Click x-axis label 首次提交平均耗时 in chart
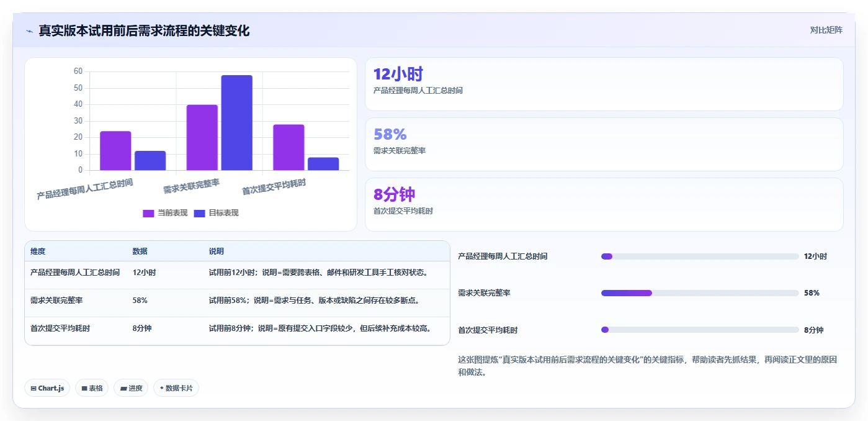Image resolution: width=868 pixels, height=421 pixels. [274, 186]
